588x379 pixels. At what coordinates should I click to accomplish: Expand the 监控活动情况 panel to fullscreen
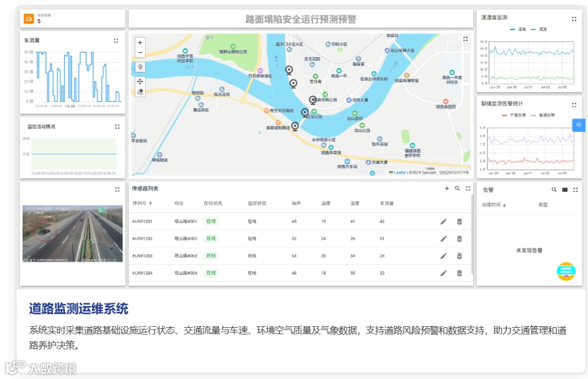[118, 127]
